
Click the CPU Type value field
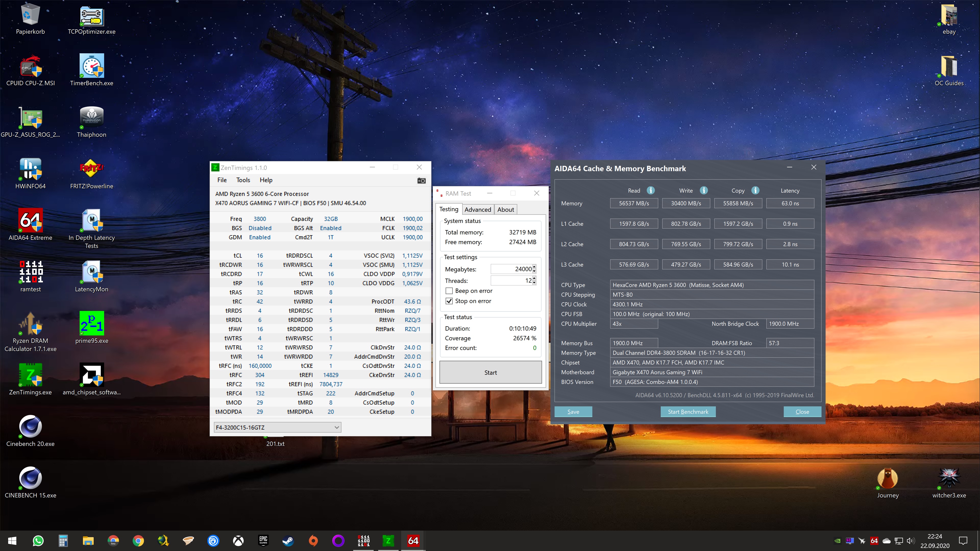click(x=712, y=285)
